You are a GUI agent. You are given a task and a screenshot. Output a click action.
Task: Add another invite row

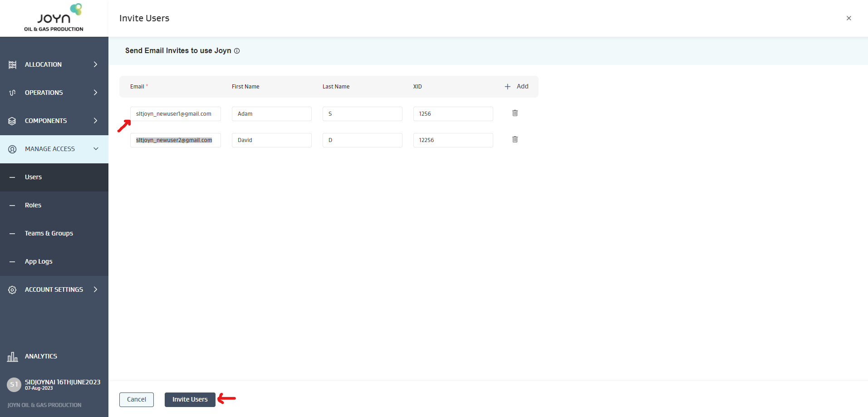coord(517,86)
